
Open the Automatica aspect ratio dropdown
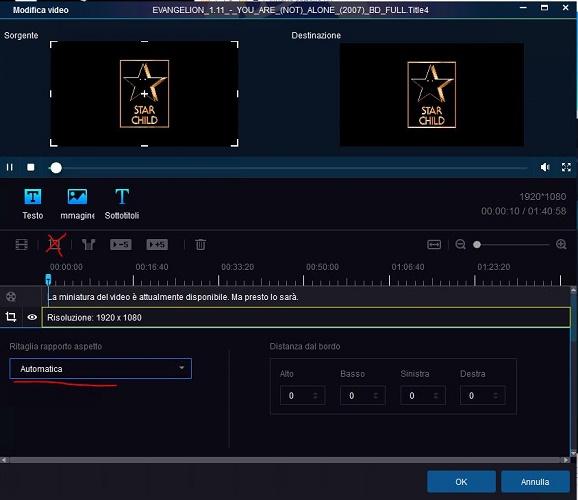pos(100,369)
